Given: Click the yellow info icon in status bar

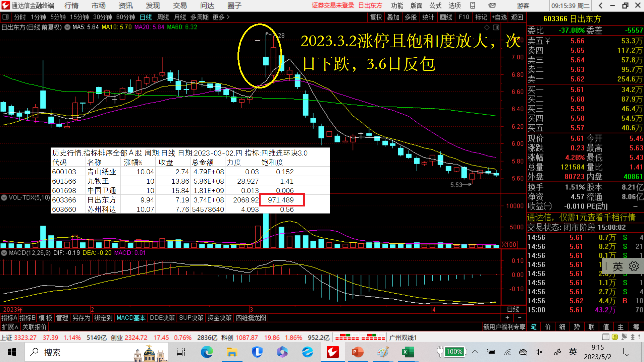Looking at the screenshot, I should click(x=614, y=337).
